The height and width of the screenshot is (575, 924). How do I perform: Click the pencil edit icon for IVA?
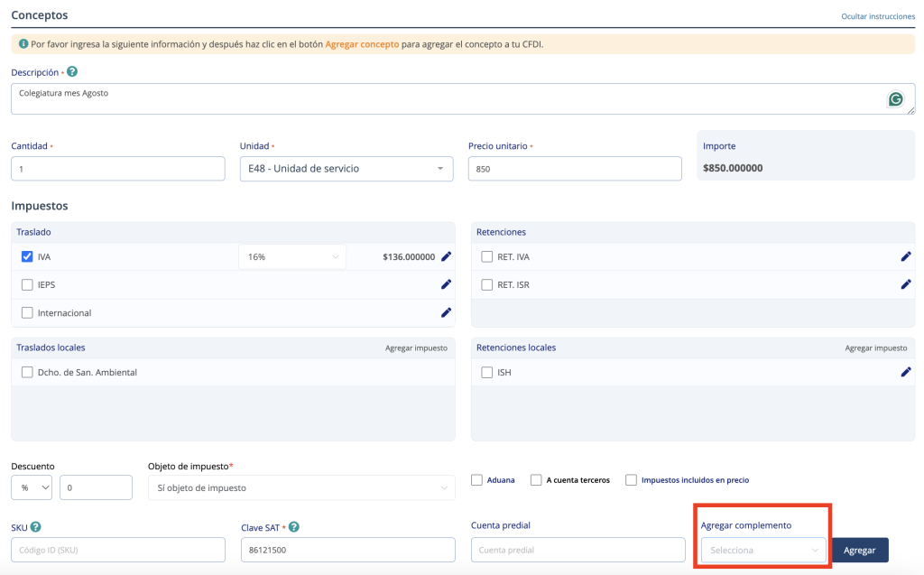click(x=446, y=257)
